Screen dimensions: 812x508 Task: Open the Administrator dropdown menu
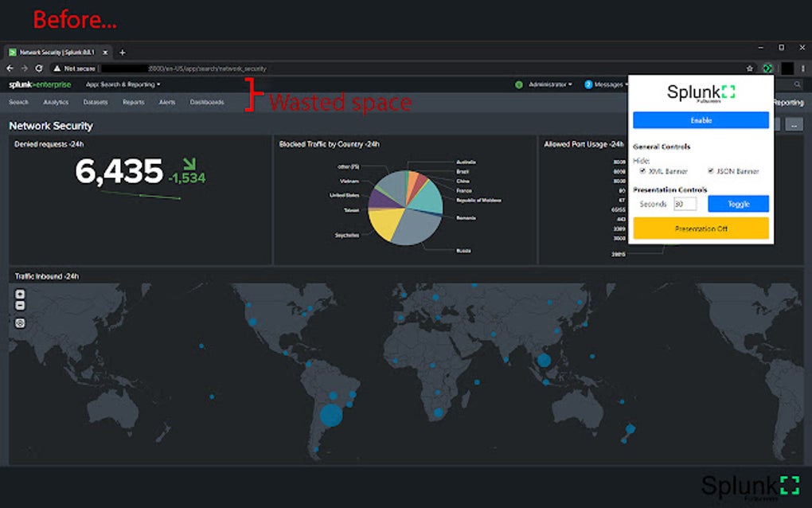pos(547,83)
